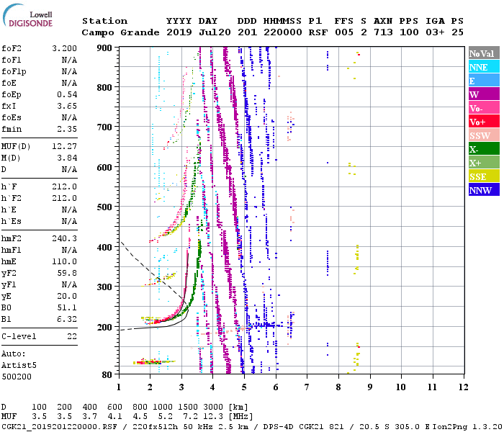Viewport: 504px width, 432px height.
Task: Click the B0 value 51.1
Action: click(x=67, y=307)
